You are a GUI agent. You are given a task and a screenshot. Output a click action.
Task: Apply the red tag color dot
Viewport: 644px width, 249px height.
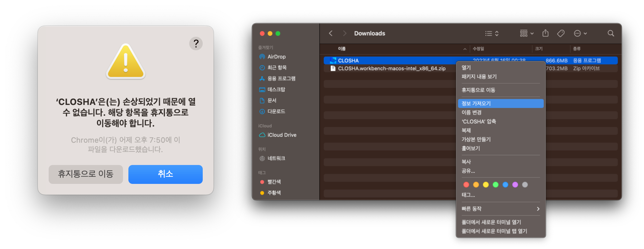(466, 185)
